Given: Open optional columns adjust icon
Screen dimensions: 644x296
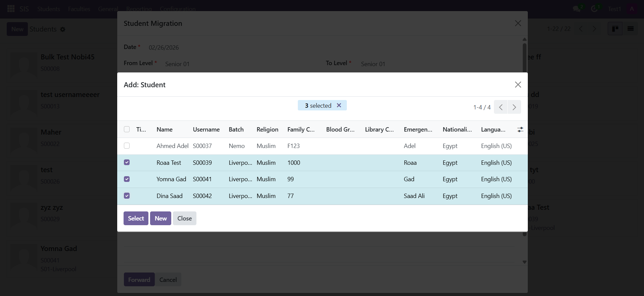Looking at the screenshot, I should click(x=520, y=130).
